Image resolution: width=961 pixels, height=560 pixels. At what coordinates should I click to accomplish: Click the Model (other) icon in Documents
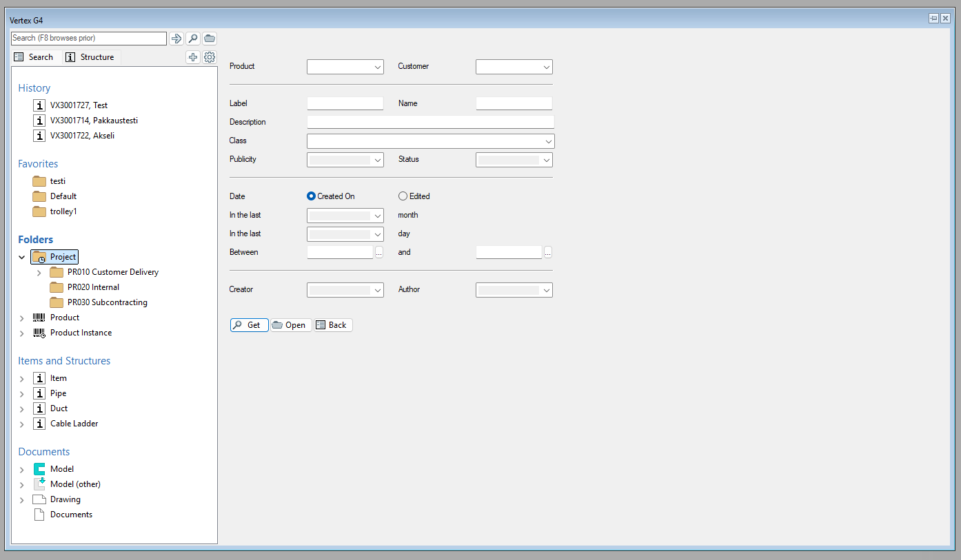tap(39, 484)
